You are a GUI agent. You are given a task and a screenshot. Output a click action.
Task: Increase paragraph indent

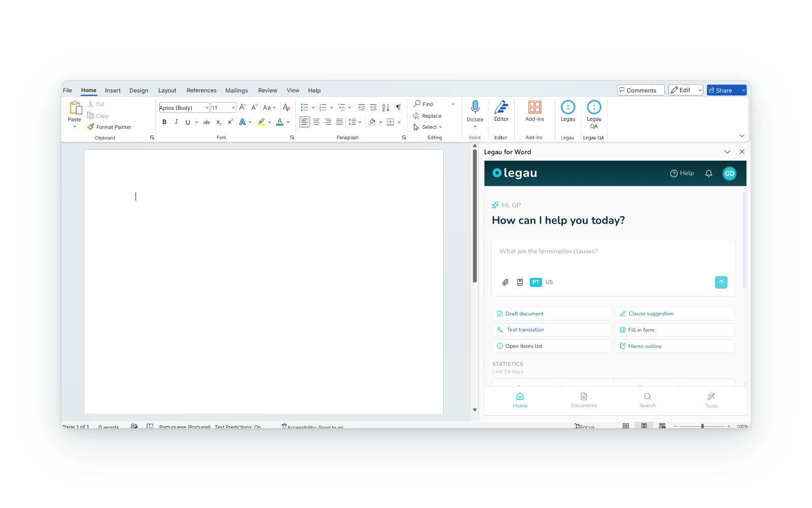[x=373, y=107]
